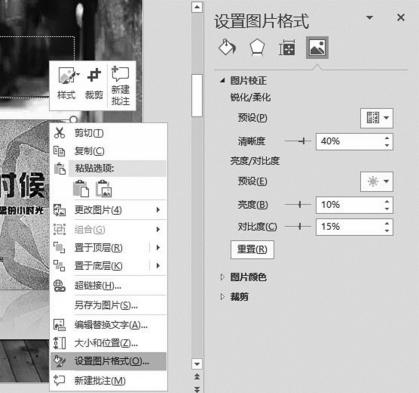
Task: Choose 新建批注(M) from context menu
Action: point(108,381)
